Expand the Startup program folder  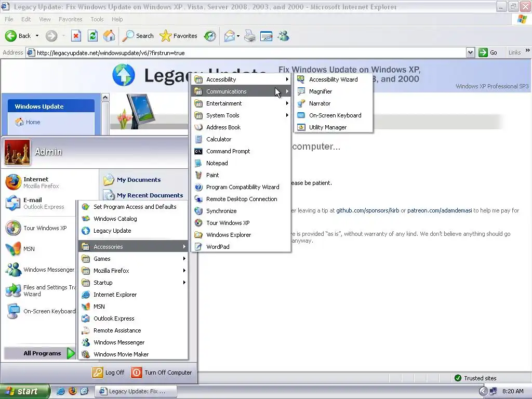pos(134,282)
